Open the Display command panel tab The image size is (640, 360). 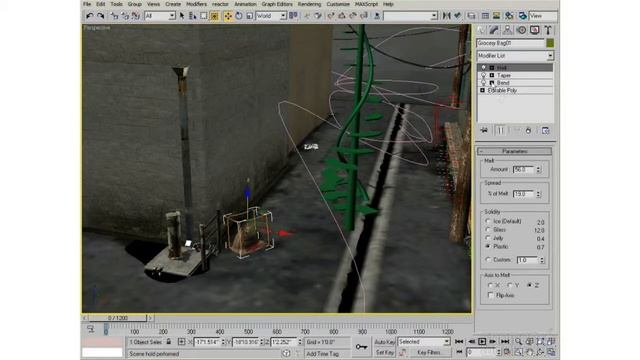(535, 30)
